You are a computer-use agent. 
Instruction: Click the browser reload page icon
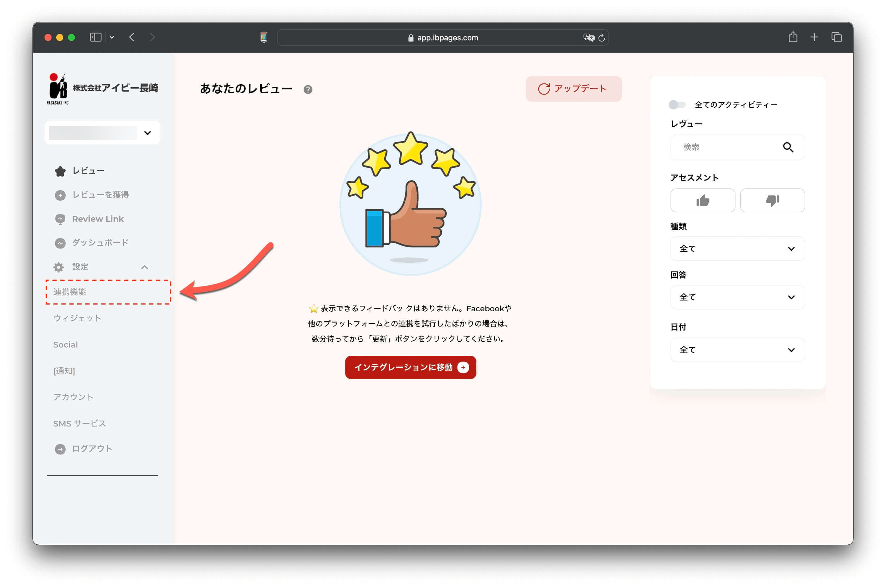coord(601,37)
